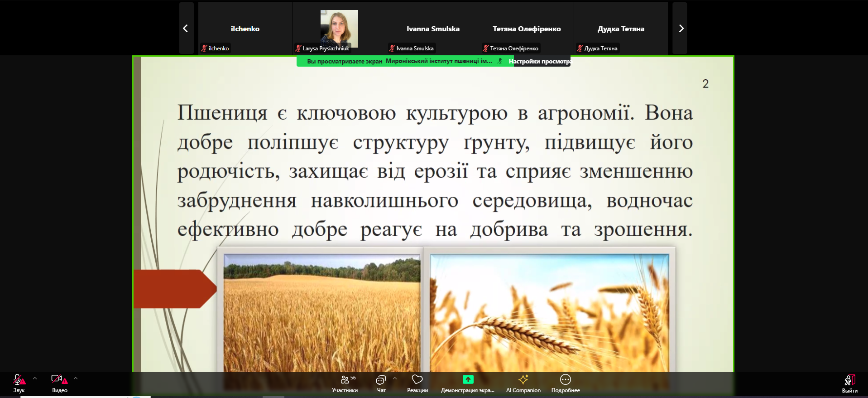Leave the meeting with Выйти button
Screen dimensions: 868x398
click(849, 383)
